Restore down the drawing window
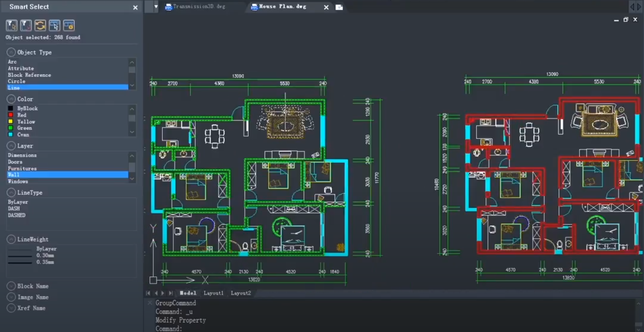 pyautogui.click(x=626, y=19)
